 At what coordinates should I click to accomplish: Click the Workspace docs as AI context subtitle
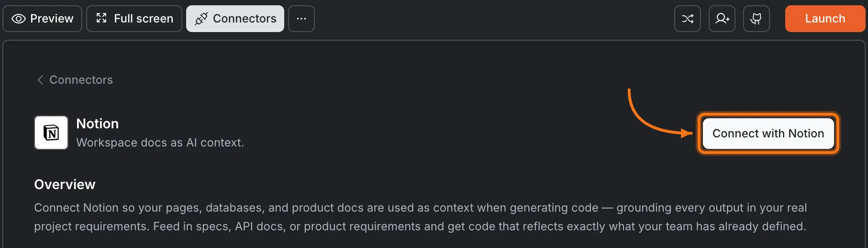point(160,143)
